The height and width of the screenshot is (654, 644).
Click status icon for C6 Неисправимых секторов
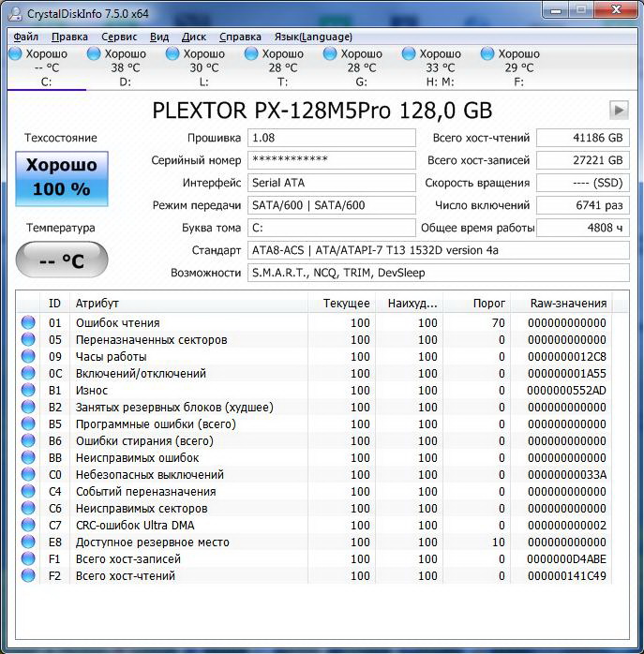[x=28, y=508]
